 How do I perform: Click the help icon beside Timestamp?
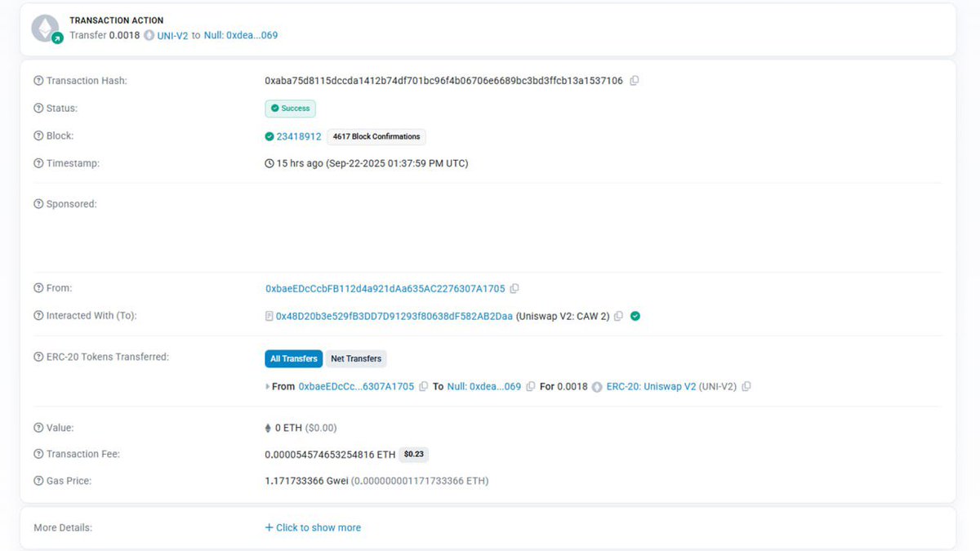pyautogui.click(x=38, y=163)
